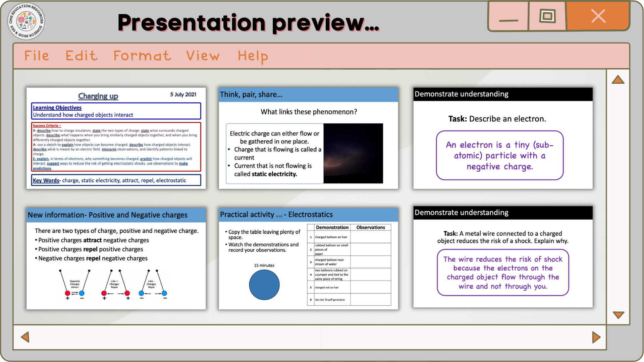Click the OMG Education Resources logo
Image resolution: width=644 pixels, height=362 pixels.
pos(26,21)
